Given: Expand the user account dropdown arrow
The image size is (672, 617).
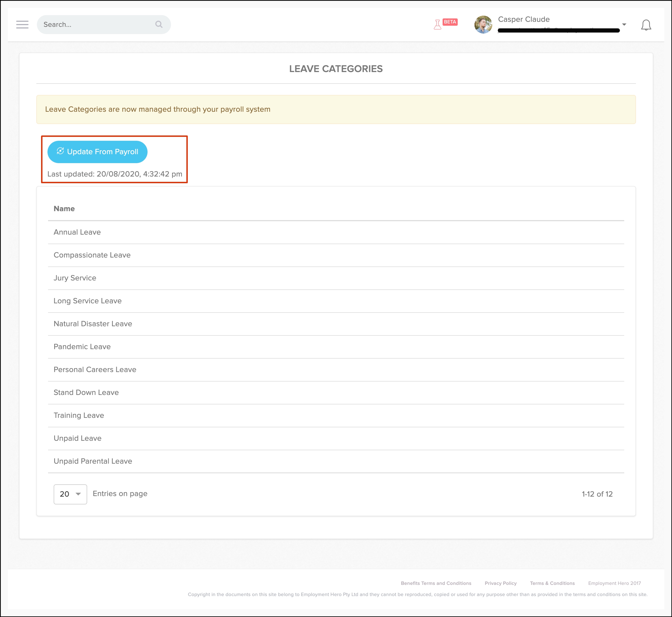Looking at the screenshot, I should [624, 24].
